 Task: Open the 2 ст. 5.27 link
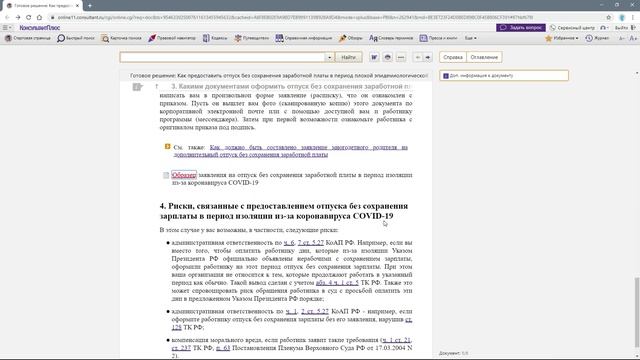click(315, 311)
